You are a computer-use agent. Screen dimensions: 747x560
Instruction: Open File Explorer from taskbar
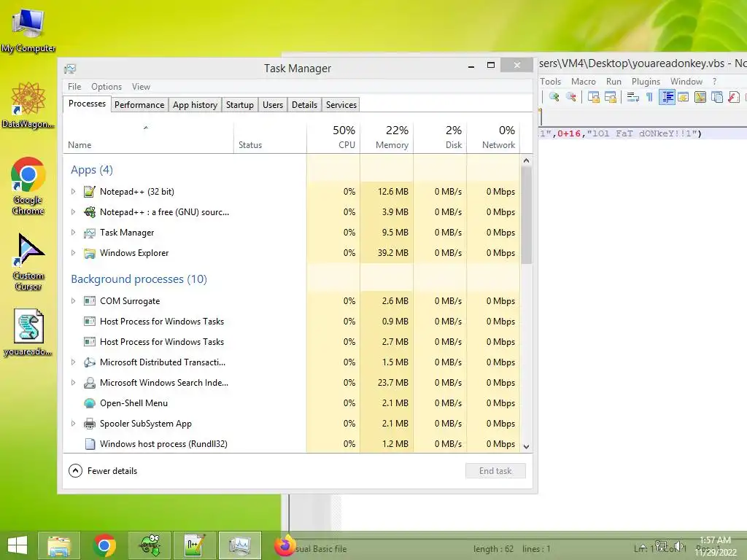[60, 545]
